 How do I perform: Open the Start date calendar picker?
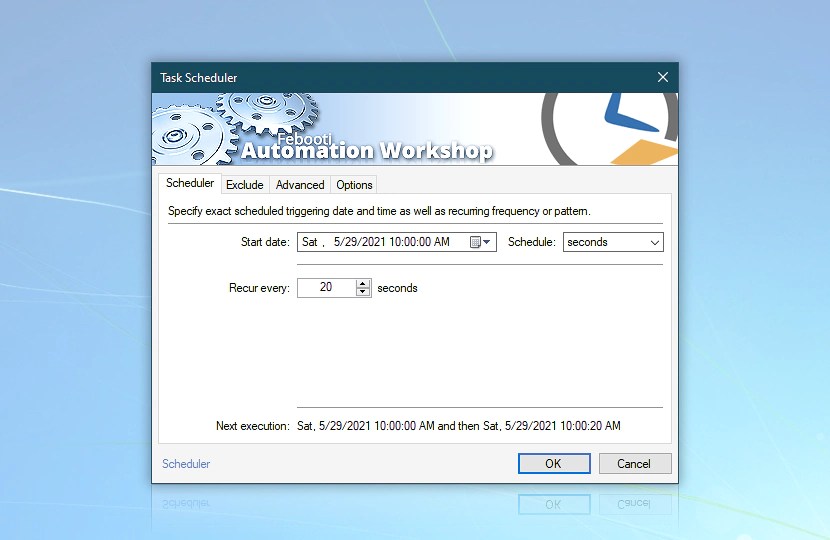click(481, 242)
